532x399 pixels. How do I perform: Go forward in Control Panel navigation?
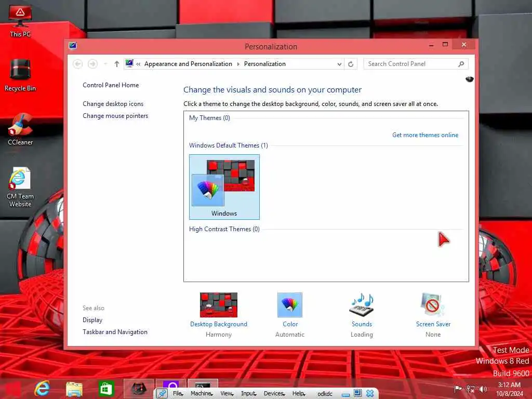[92, 64]
